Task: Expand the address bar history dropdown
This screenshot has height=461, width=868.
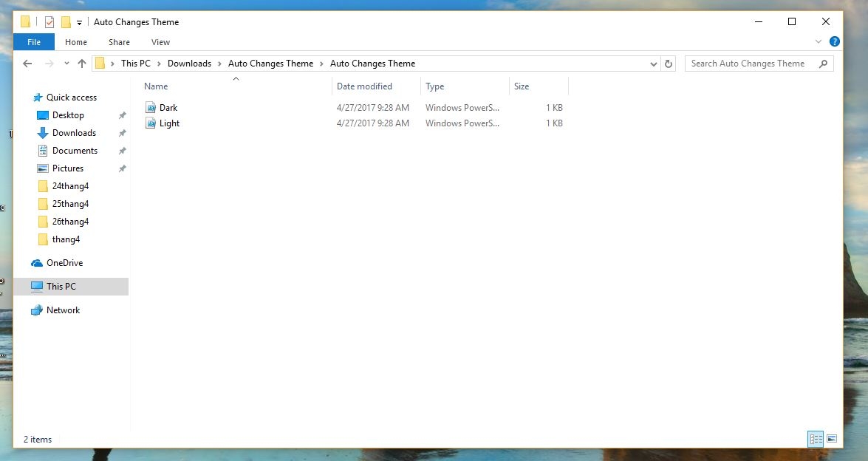Action: click(654, 64)
